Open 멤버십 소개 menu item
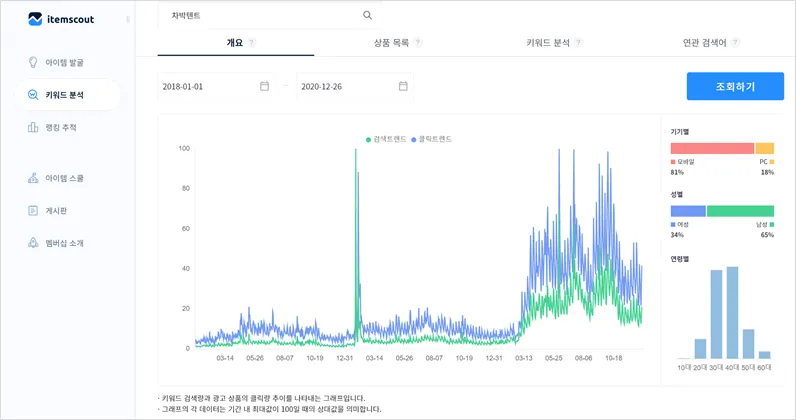796x420 pixels. point(64,243)
